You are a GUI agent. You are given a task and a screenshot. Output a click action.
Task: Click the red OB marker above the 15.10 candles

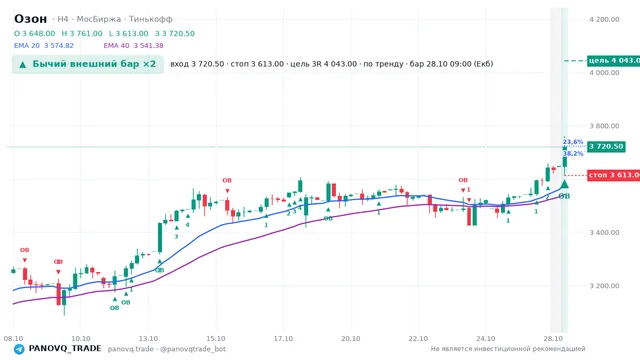(227, 180)
